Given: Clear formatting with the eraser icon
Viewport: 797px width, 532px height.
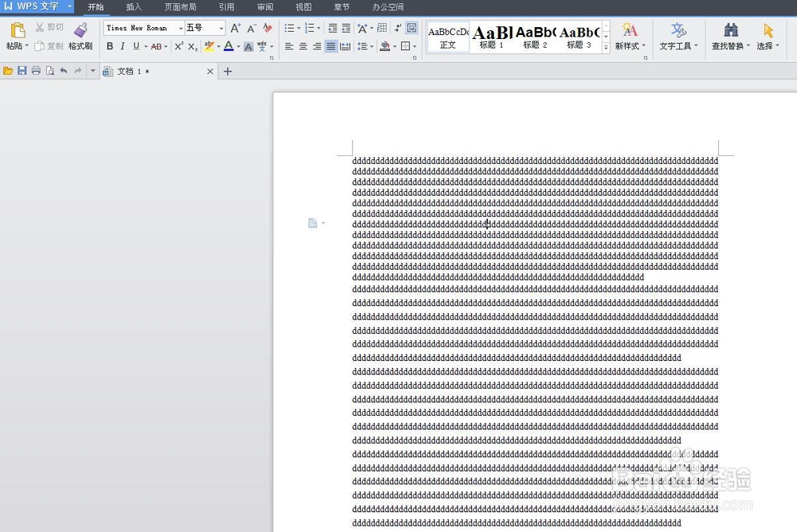Looking at the screenshot, I should pos(267,28).
